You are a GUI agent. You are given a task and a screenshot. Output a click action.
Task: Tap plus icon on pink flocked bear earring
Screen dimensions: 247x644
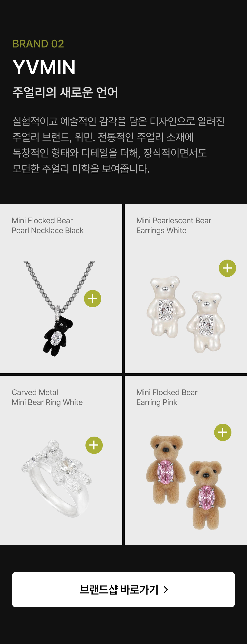[x=223, y=432]
